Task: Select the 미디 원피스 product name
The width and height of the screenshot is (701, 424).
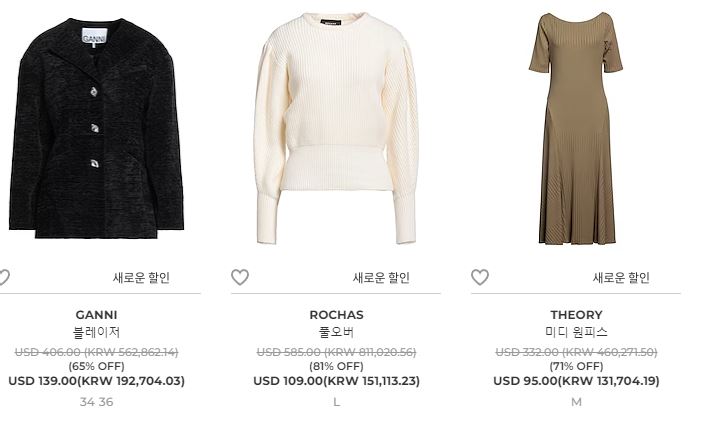Action: pos(576,332)
